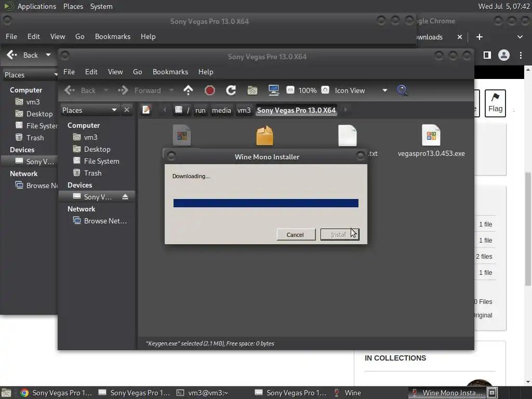Click Up arrow in front file manager toolbar
The image size is (532, 399).
point(188,90)
